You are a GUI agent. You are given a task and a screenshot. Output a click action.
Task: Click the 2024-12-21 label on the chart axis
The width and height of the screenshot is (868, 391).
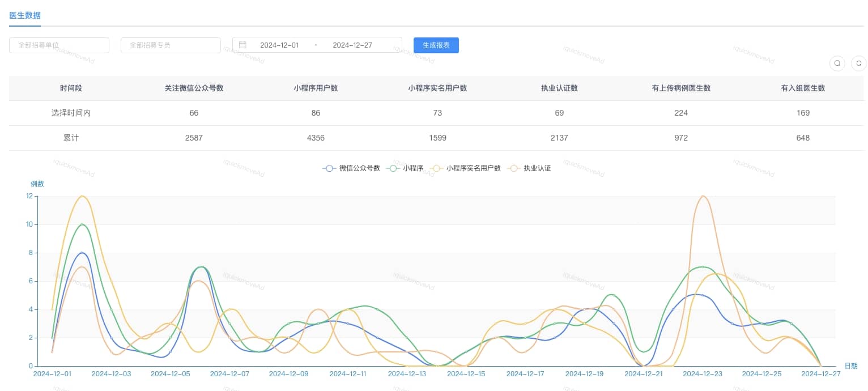(x=643, y=374)
